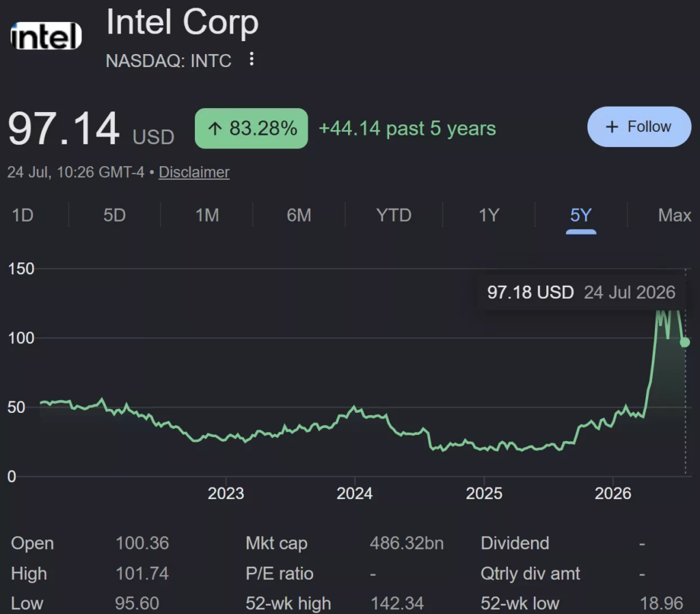Click the High value 101.74
This screenshot has width=700, height=614.
(142, 574)
